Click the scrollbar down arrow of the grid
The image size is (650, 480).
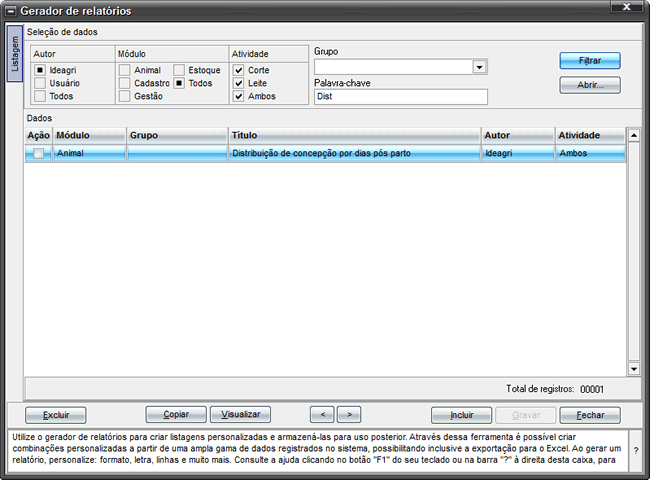pyautogui.click(x=634, y=368)
